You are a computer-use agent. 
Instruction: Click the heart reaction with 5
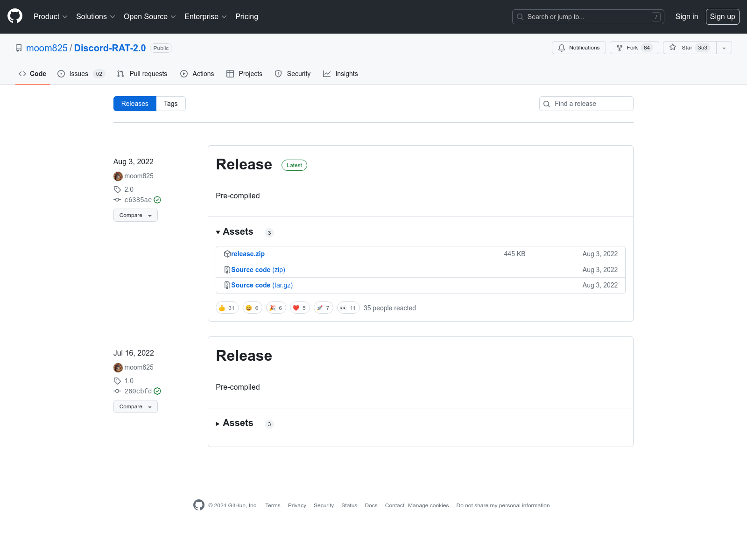tap(300, 308)
